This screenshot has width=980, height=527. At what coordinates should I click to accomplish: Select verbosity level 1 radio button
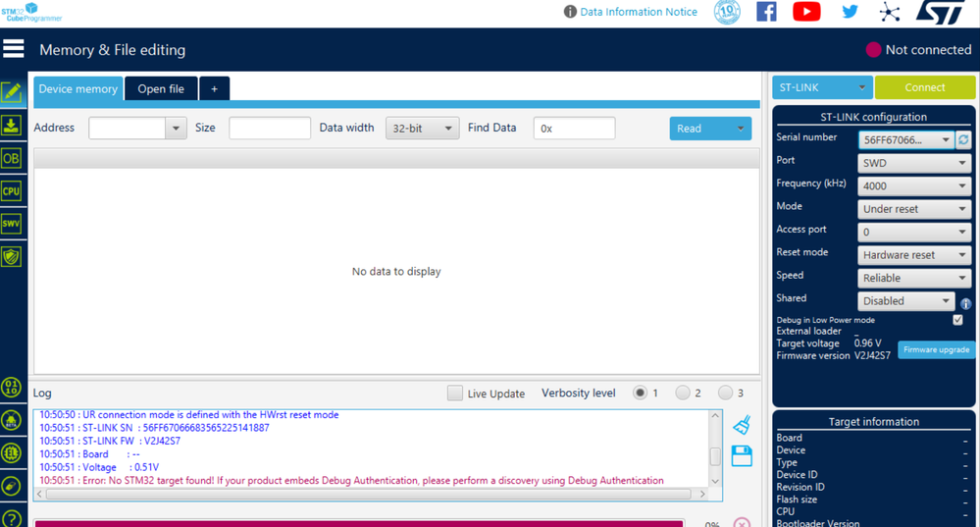point(640,393)
